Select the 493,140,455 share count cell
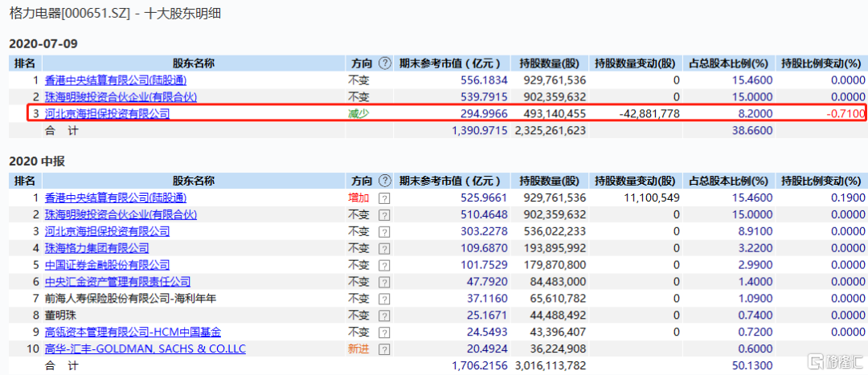The height and width of the screenshot is (375, 868). [x=555, y=114]
